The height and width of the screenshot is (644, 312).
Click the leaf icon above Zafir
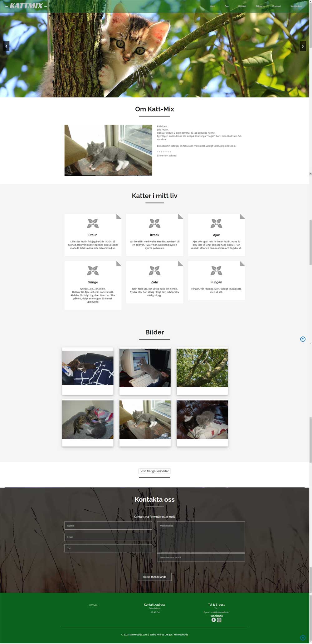[154, 270]
